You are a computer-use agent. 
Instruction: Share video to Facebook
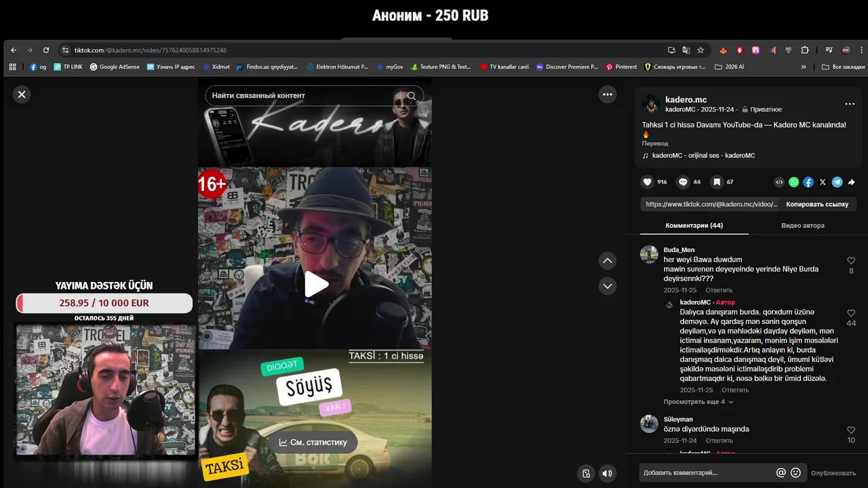(808, 182)
